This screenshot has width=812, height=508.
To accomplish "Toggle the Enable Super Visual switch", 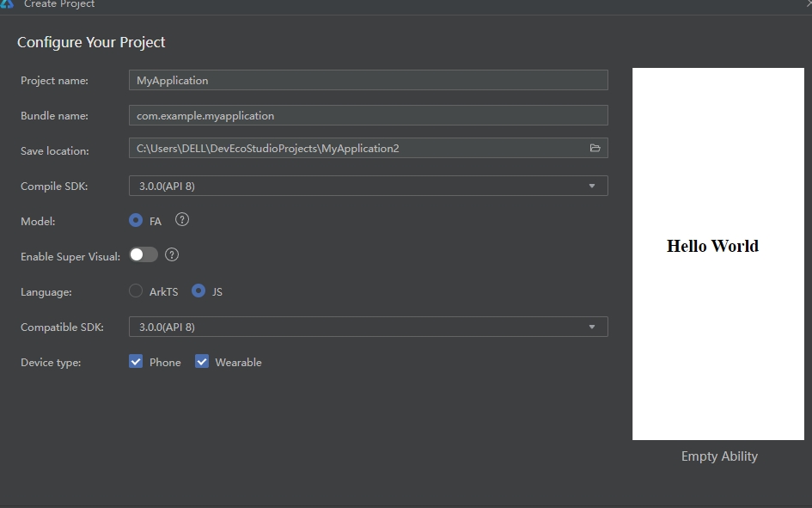I will [143, 254].
